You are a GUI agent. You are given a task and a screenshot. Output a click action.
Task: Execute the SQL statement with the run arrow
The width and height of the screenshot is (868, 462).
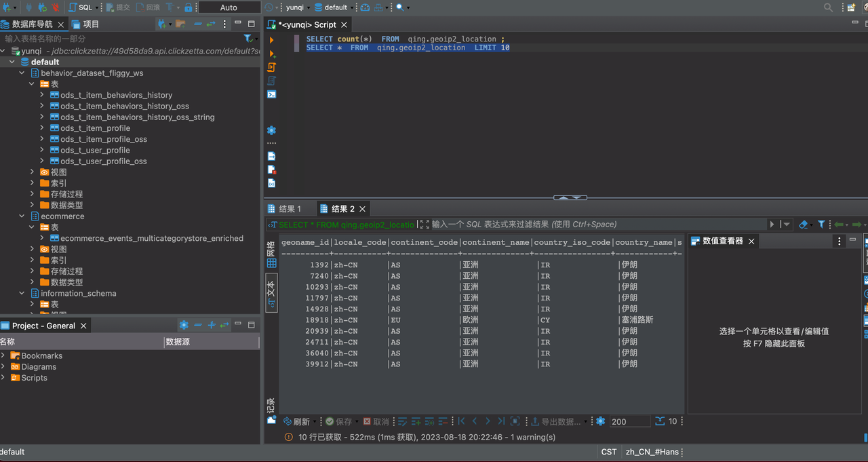[x=272, y=40]
